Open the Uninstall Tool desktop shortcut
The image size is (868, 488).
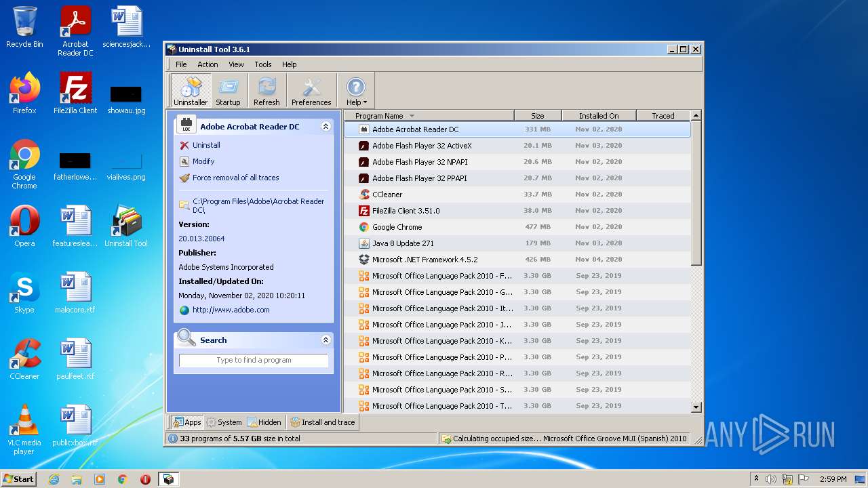pyautogui.click(x=126, y=226)
